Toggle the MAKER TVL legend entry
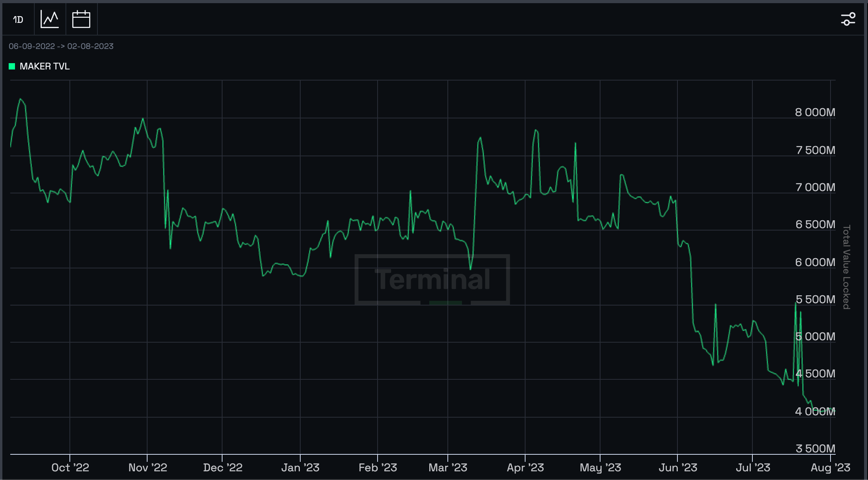The image size is (868, 480). [x=39, y=66]
